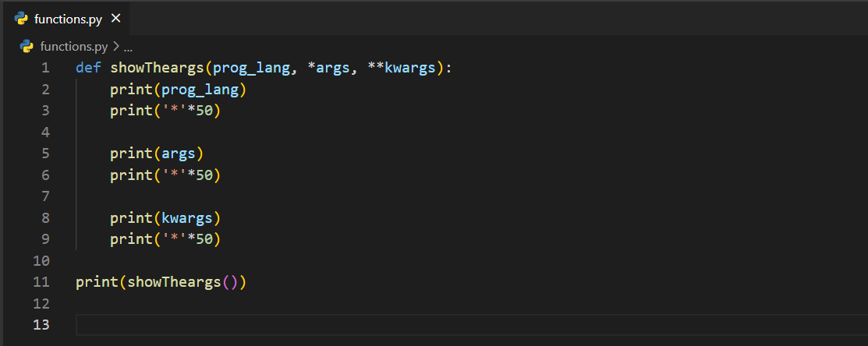The width and height of the screenshot is (868, 346).
Task: Click print(kwargs) on line 8
Action: (165, 217)
